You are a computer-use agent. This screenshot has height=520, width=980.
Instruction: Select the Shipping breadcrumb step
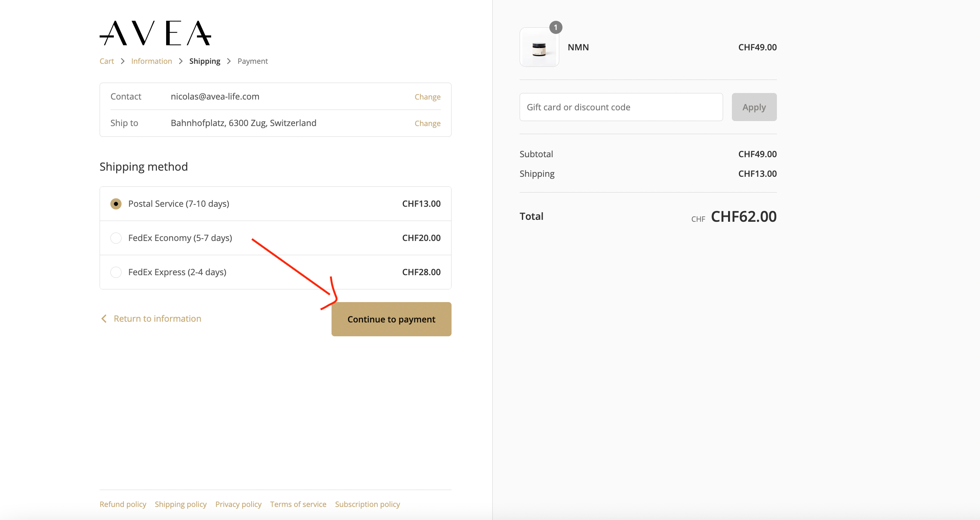(x=205, y=61)
